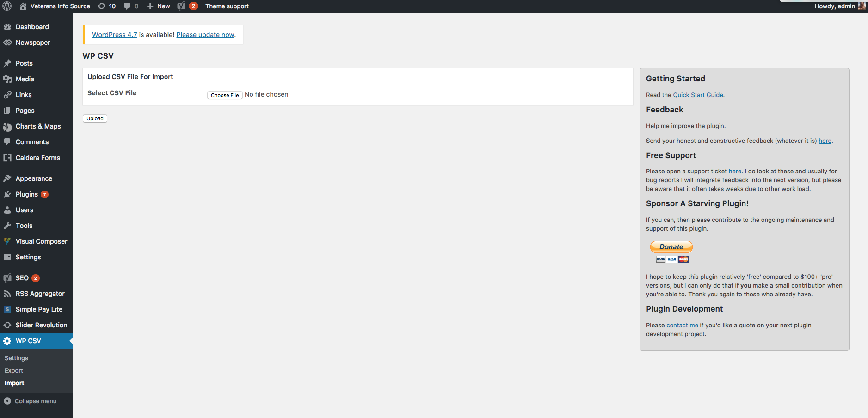
Task: Click the WordPress logo icon
Action: 7,6
